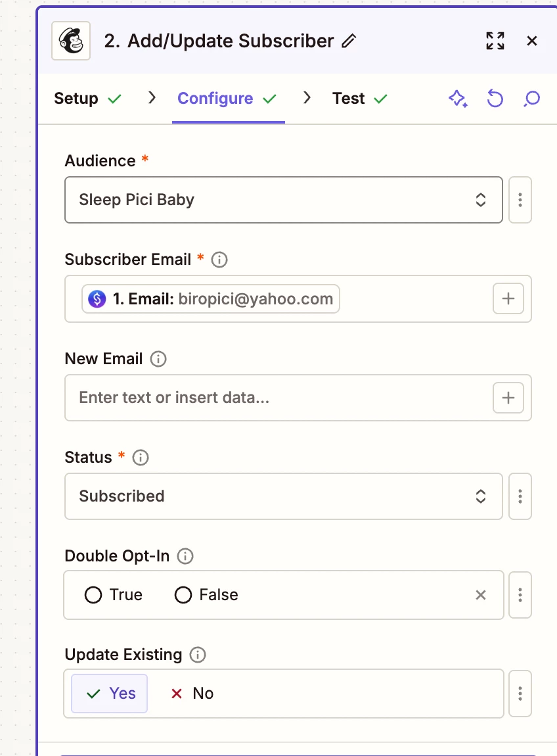Open the Status dropdown showing Subscribed
The width and height of the screenshot is (557, 756).
click(284, 496)
